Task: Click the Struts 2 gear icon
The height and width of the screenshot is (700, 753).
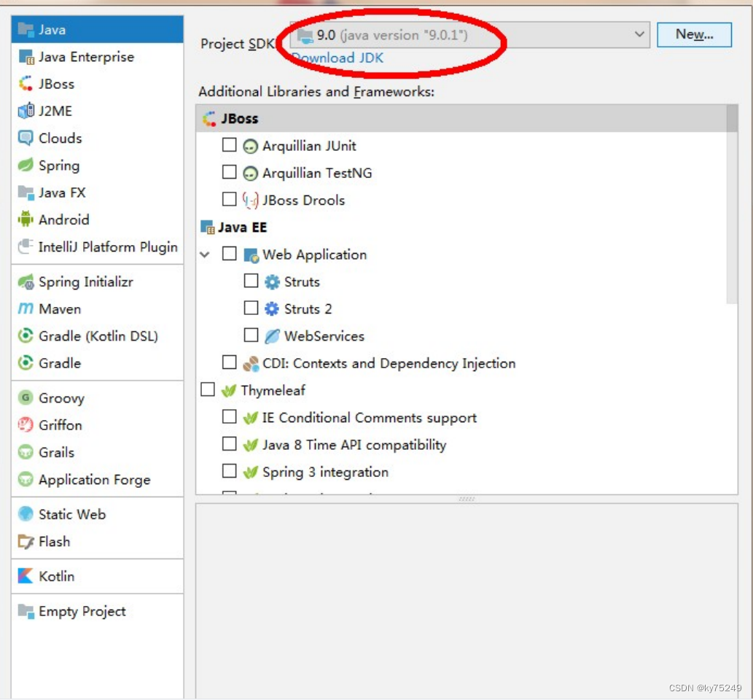Action: click(272, 309)
